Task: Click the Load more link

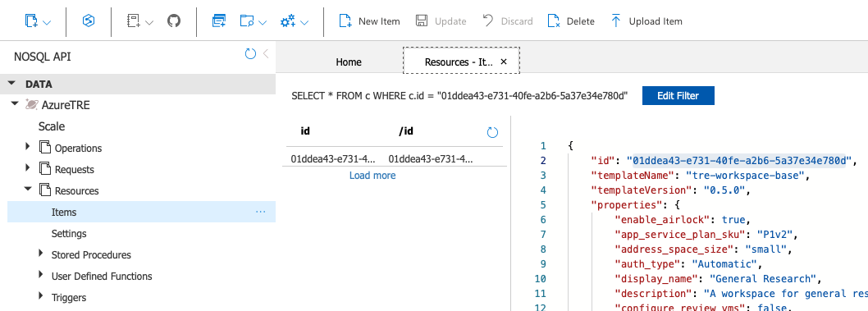Action: tap(372, 176)
